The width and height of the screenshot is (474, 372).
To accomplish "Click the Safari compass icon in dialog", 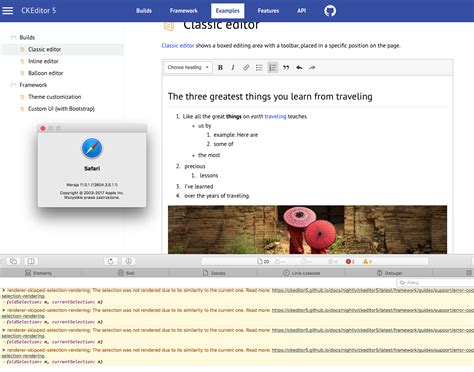I will pos(92,148).
